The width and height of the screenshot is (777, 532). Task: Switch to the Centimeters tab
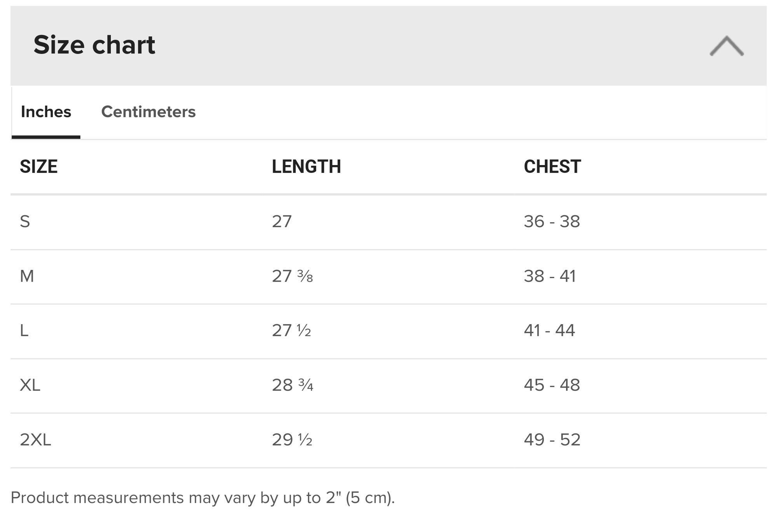[148, 112]
